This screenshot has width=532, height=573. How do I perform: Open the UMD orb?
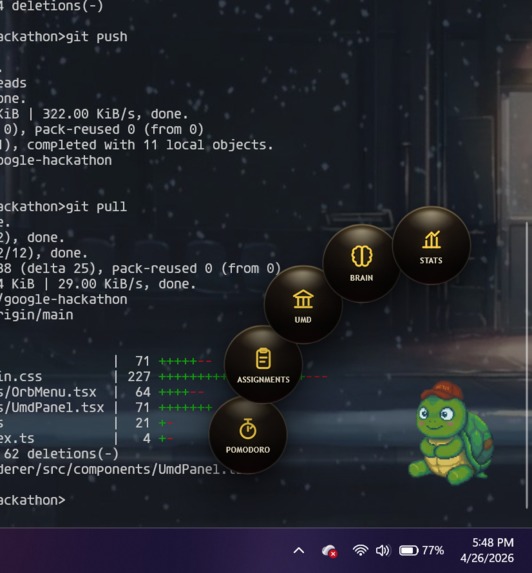coord(303,305)
